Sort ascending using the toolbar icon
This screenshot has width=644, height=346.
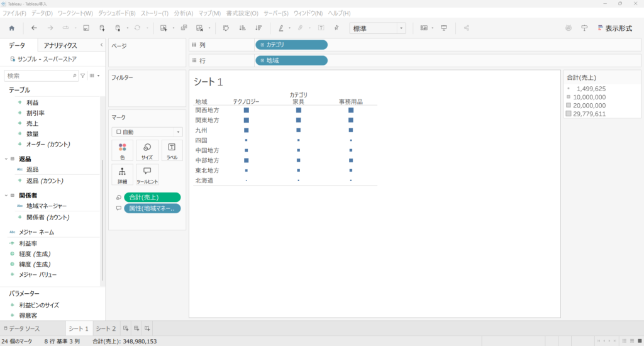point(242,28)
